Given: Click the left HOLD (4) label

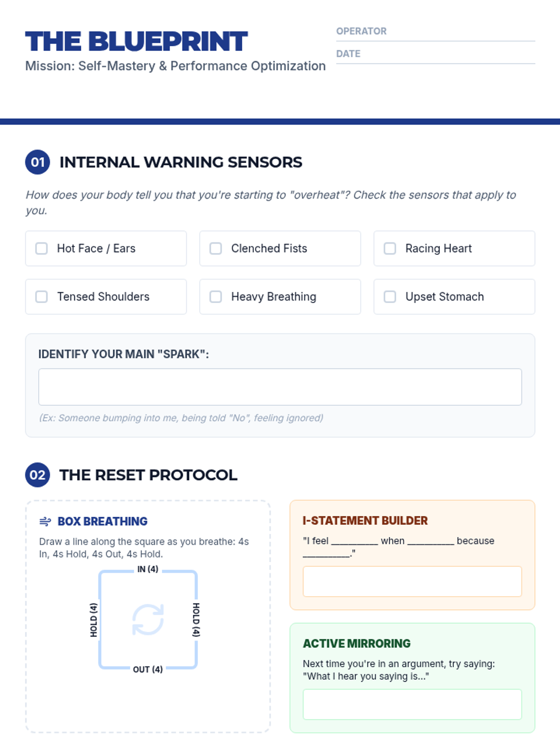Looking at the screenshot, I should point(94,620).
